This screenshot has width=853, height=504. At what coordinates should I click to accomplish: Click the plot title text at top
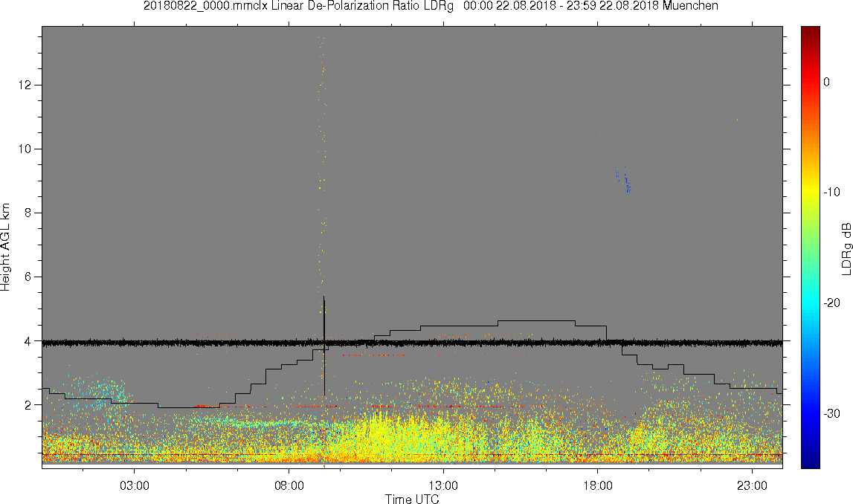431,6
